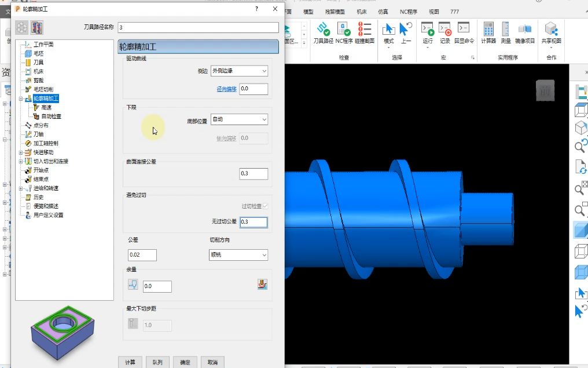Select 工作平面 in the strategy tree

[x=43, y=44]
